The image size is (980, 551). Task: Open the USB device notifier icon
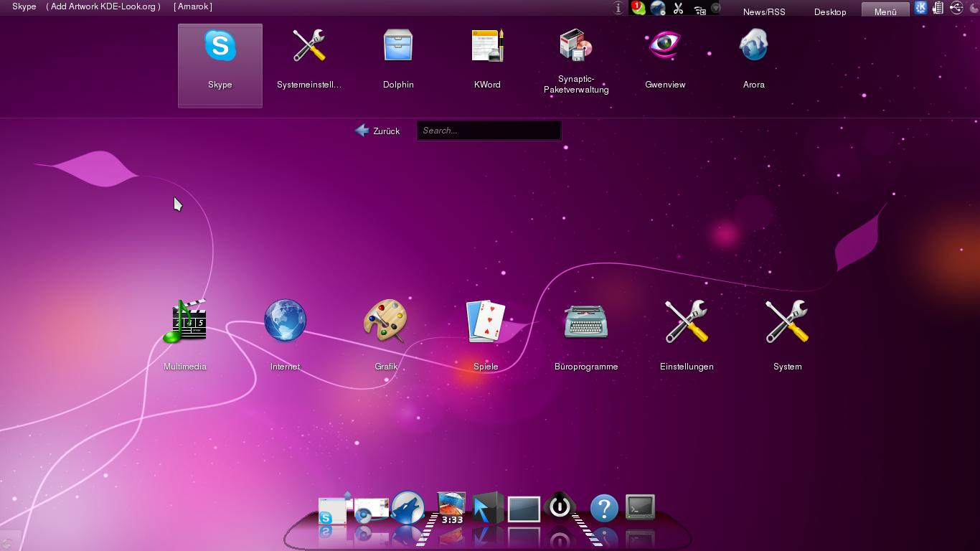956,8
